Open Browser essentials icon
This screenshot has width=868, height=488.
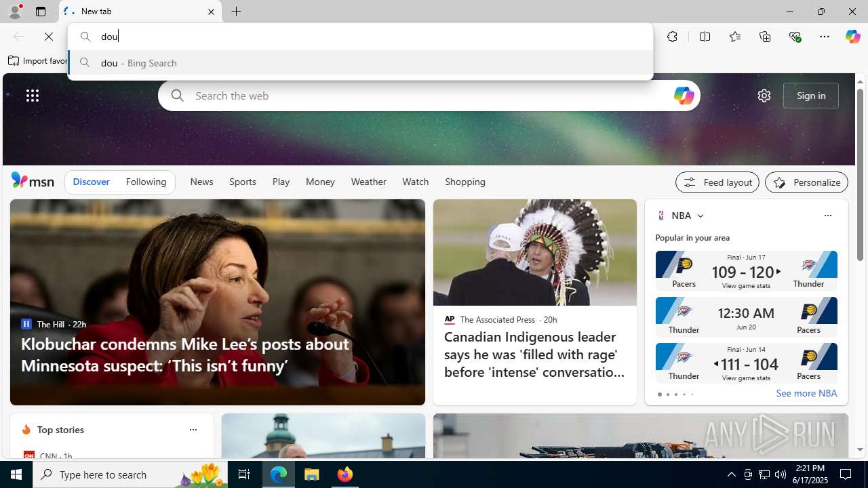click(795, 37)
